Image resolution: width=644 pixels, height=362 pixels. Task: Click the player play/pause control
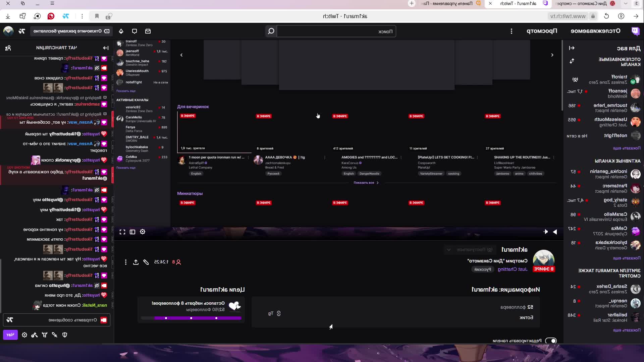pos(555,232)
